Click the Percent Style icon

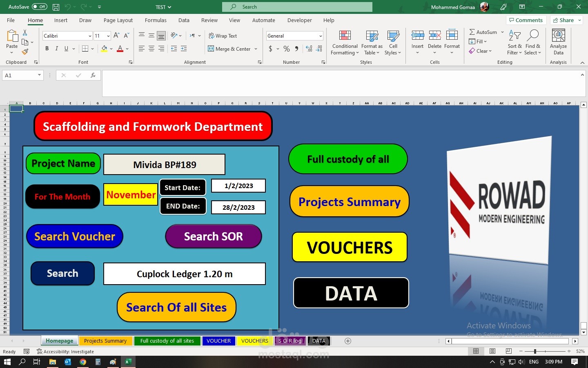pyautogui.click(x=287, y=49)
